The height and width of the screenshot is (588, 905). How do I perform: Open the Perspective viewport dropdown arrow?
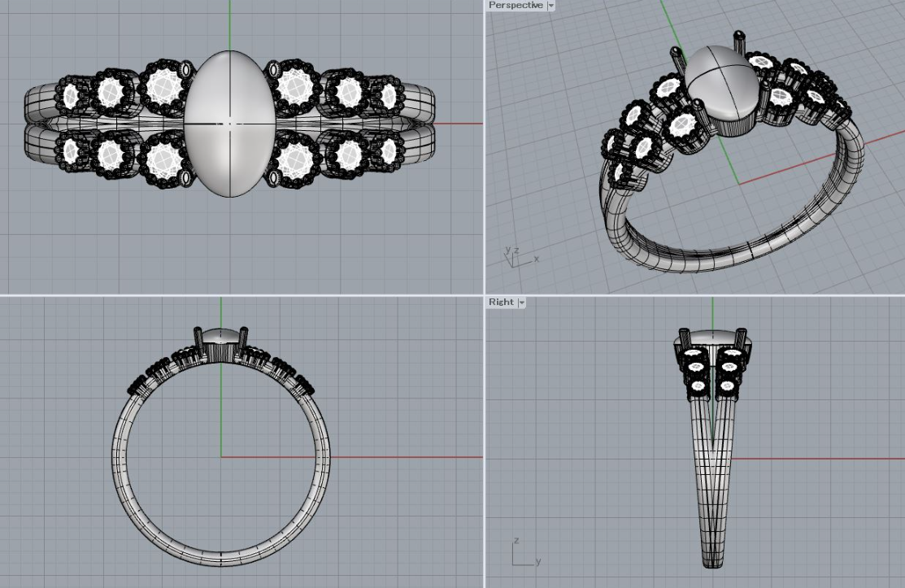coord(550,6)
